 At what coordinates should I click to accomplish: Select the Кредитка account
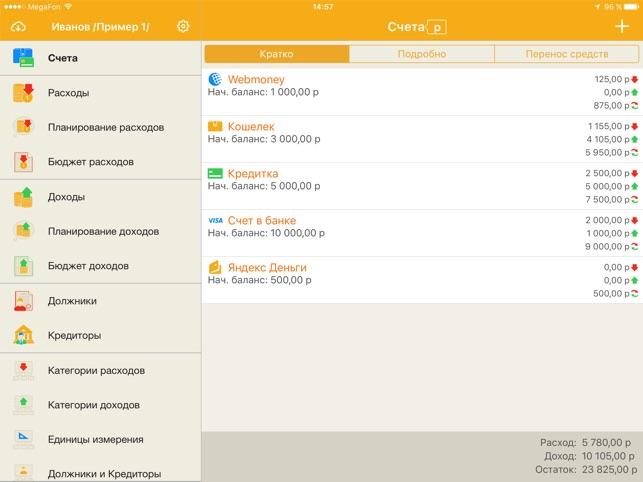422,186
